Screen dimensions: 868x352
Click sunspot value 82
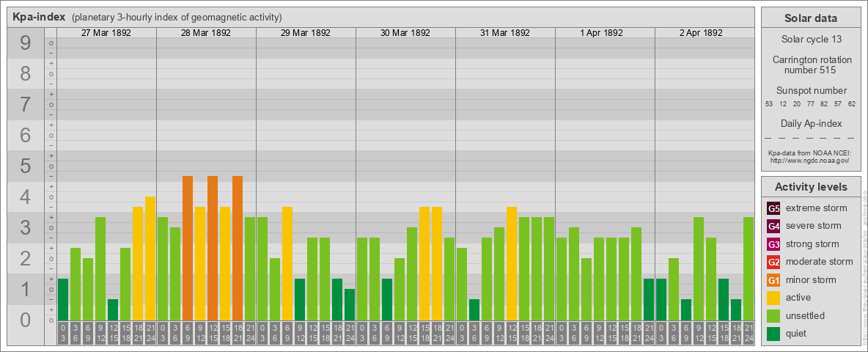[x=824, y=104]
